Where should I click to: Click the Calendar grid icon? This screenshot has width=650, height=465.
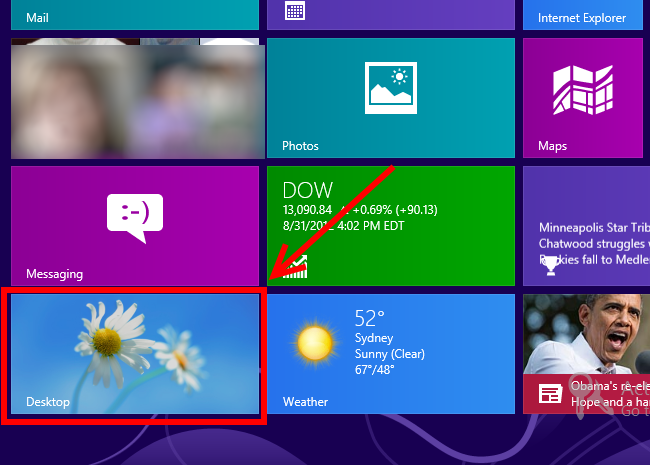(x=295, y=11)
